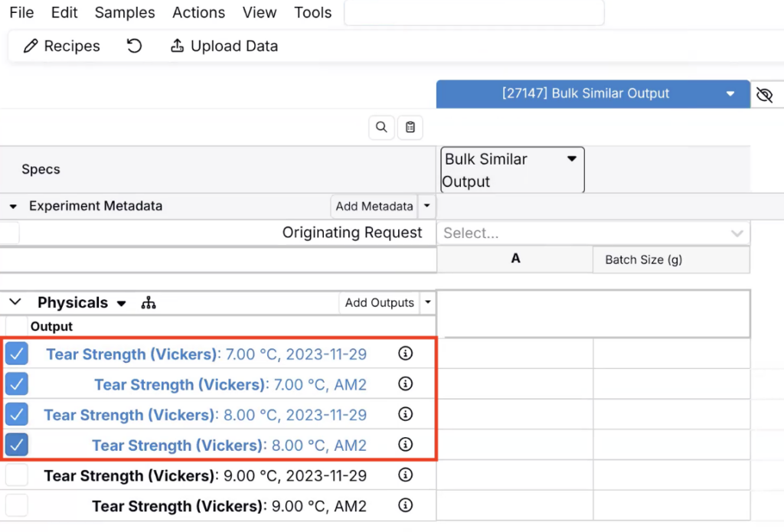This screenshot has height=532, width=784.
Task: Collapse the Experiment Metadata section
Action: pyautogui.click(x=13, y=207)
